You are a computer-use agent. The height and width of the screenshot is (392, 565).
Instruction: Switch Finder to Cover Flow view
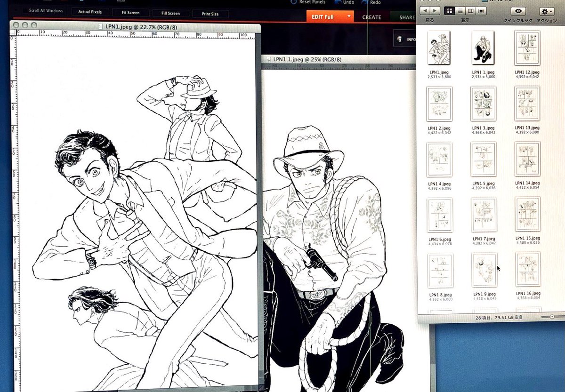(x=481, y=10)
